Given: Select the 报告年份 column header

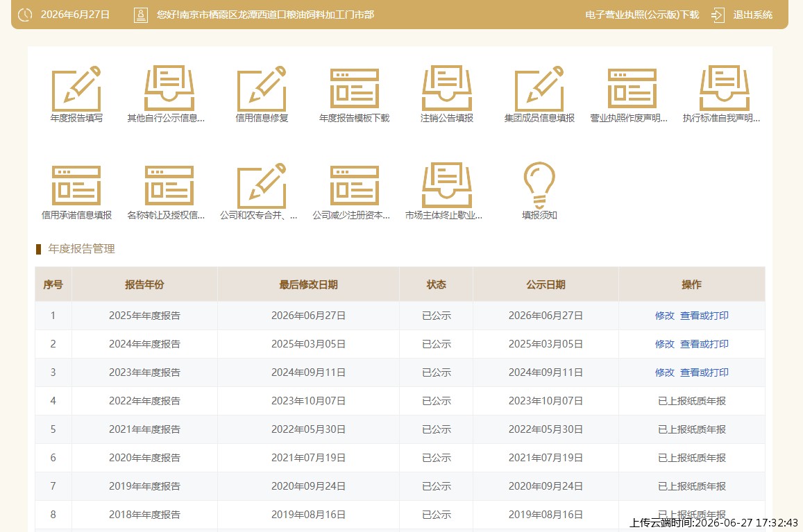Looking at the screenshot, I should [x=144, y=284].
